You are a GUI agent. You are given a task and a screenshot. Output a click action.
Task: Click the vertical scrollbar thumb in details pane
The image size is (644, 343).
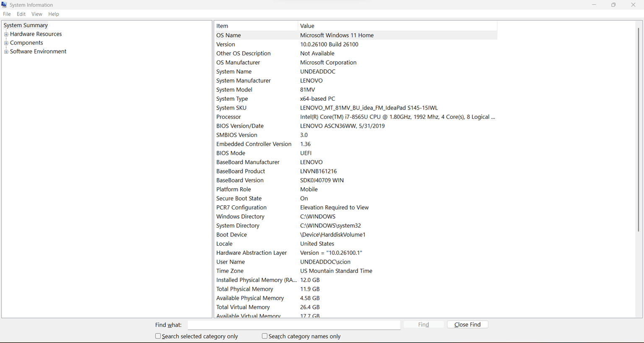coord(639,129)
